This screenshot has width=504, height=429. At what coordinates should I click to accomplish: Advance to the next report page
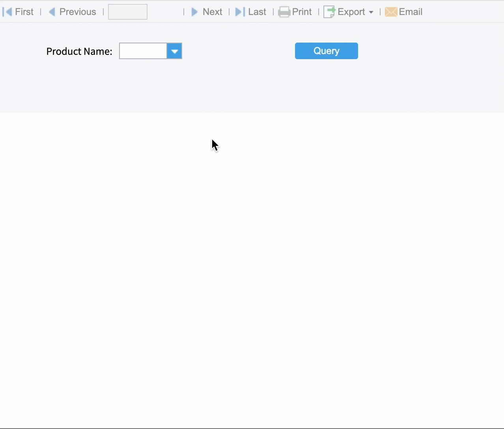[x=194, y=11]
